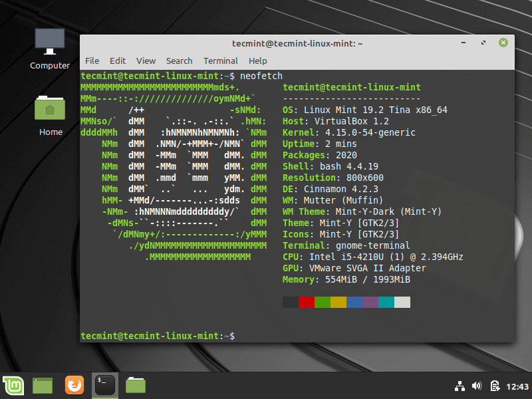
Task: Select the terminal window taskbar button
Action: (104, 385)
